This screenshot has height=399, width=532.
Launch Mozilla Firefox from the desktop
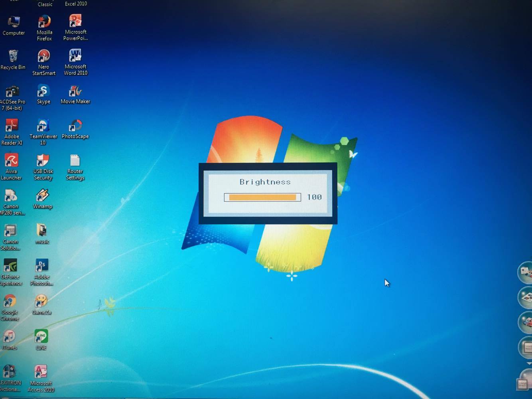click(44, 28)
